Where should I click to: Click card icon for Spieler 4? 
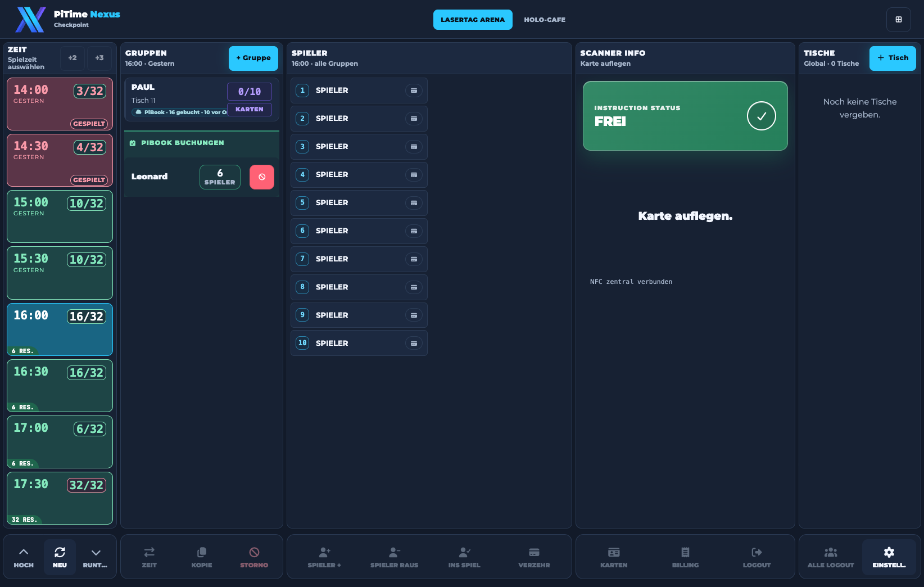[x=414, y=175]
